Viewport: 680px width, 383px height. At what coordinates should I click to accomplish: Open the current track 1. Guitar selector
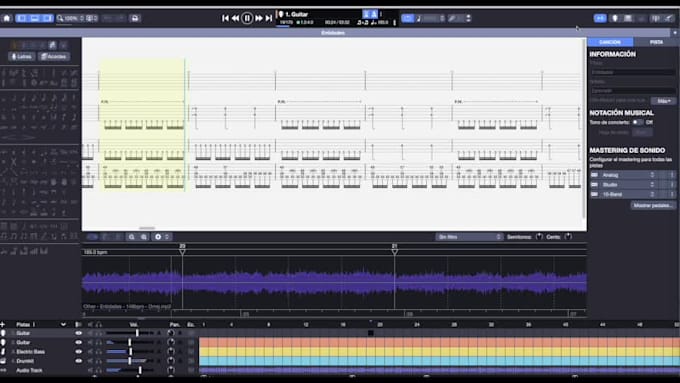click(296, 14)
